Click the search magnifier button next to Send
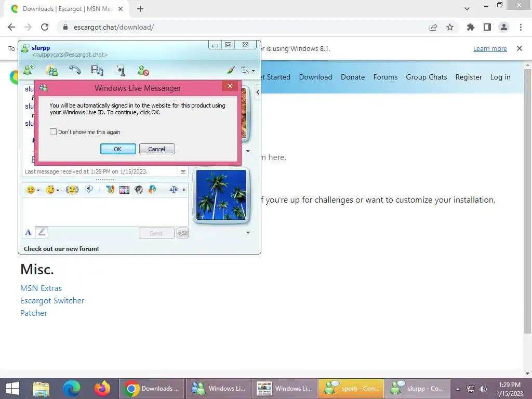Screen dimensions: 532x399 (182, 233)
